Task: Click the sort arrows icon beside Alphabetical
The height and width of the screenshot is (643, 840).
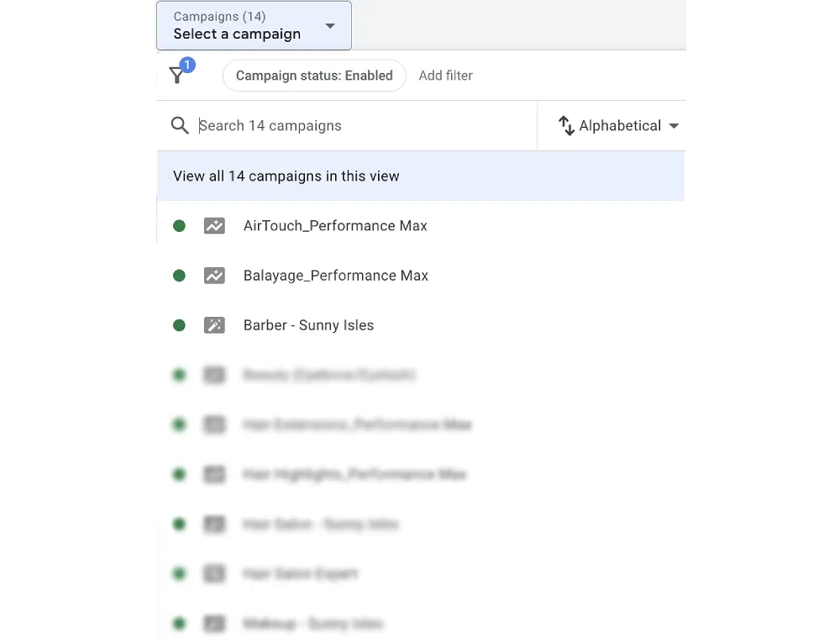Action: 566,126
